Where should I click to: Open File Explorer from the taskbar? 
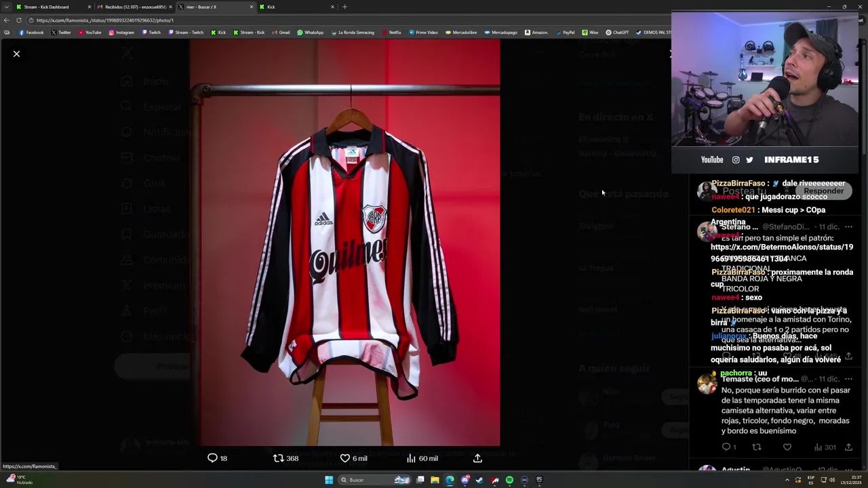(x=435, y=480)
